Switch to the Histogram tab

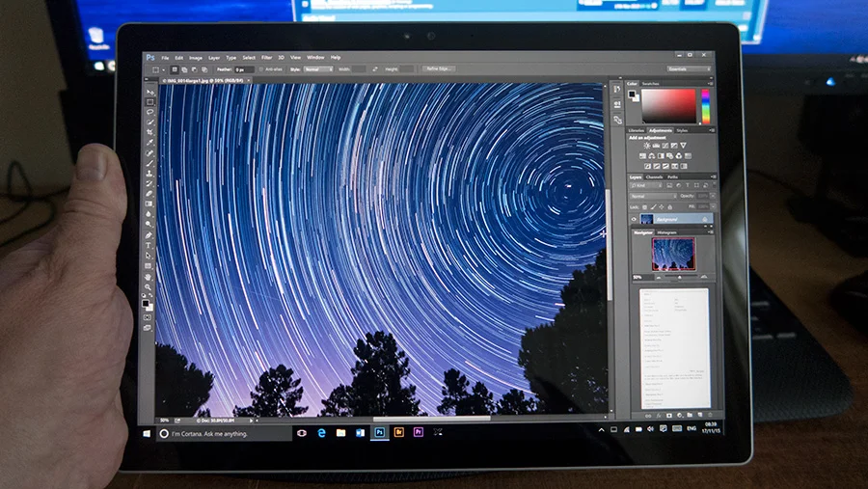(x=667, y=232)
